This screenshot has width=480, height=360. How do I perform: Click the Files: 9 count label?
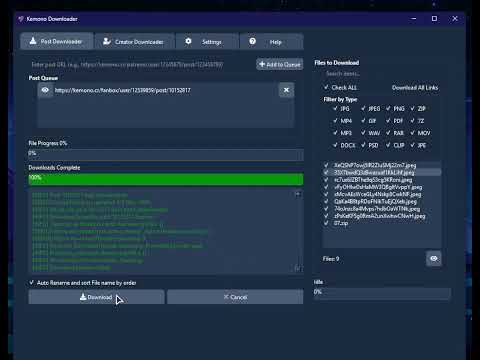[x=331, y=259]
